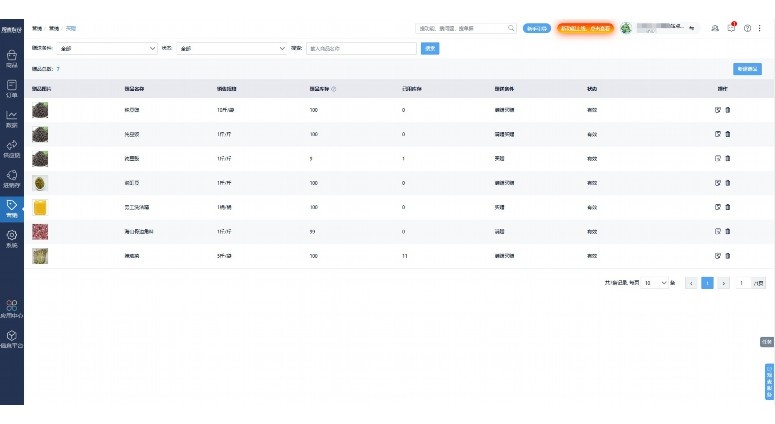Click the total count number 7
The width and height of the screenshot is (775, 424).
58,69
